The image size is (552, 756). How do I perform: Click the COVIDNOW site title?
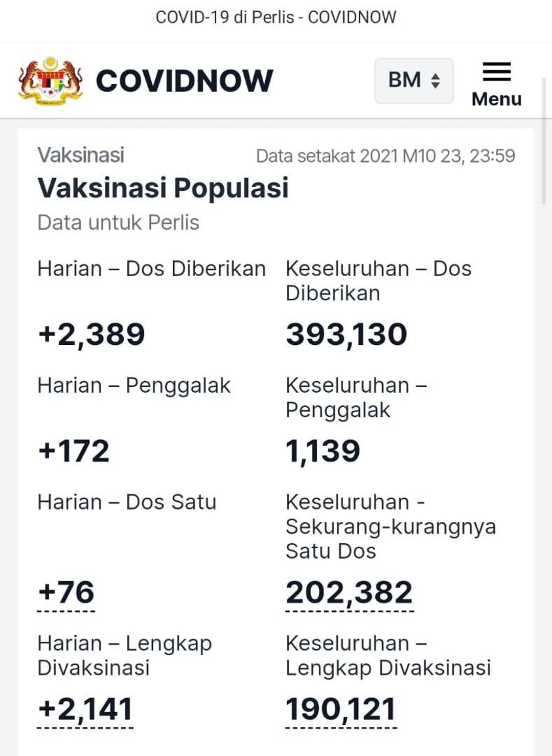[185, 81]
